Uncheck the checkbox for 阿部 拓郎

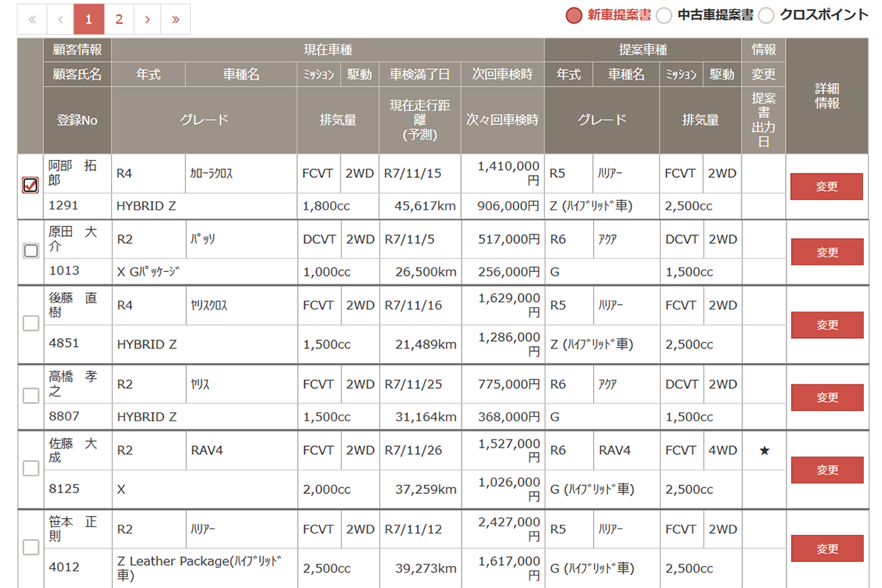click(30, 185)
